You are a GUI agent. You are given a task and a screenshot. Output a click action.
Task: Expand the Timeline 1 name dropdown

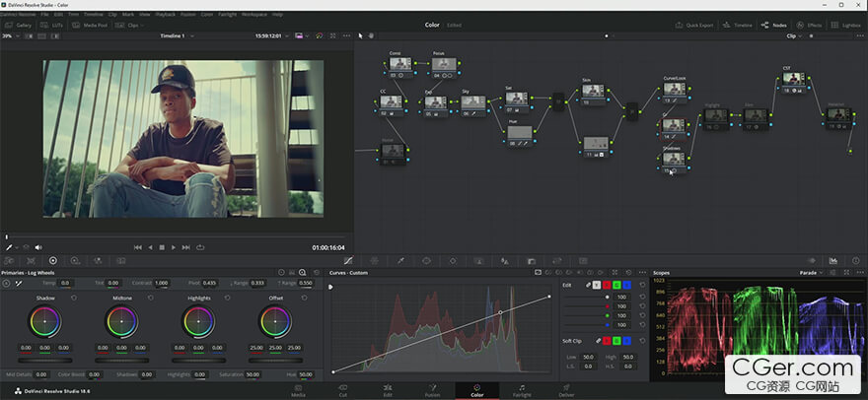[179, 35]
